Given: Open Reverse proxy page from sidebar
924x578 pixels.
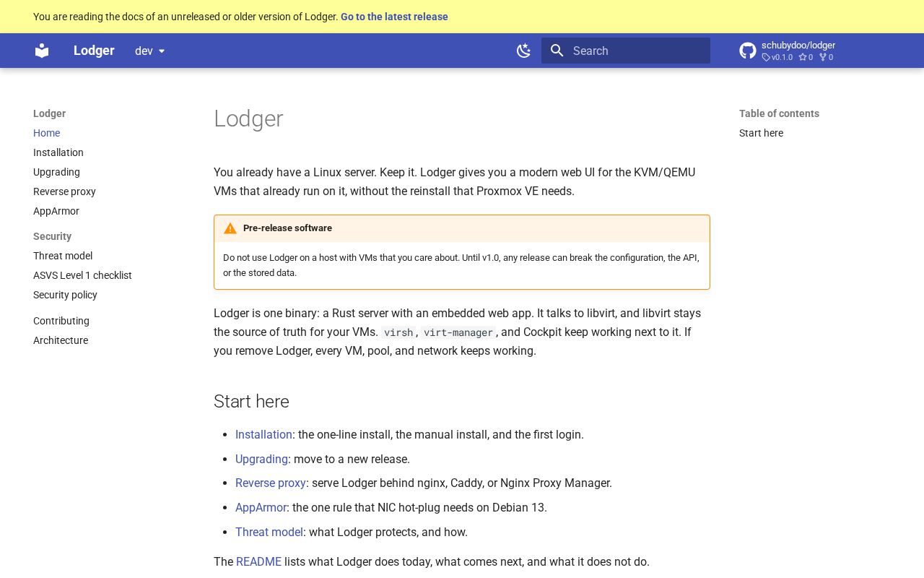Looking at the screenshot, I should point(64,191).
